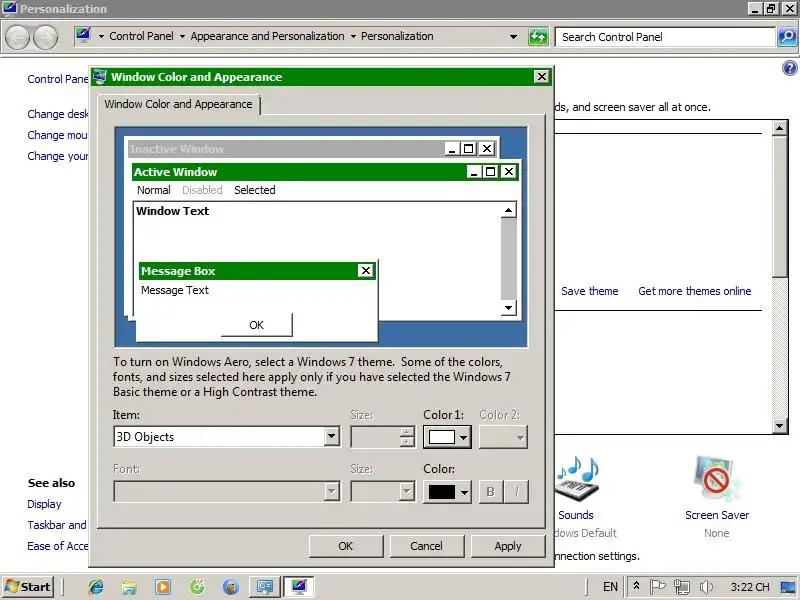Expand arrow after Control Panel breadcrumb
This screenshot has height=600, width=800.
(182, 37)
